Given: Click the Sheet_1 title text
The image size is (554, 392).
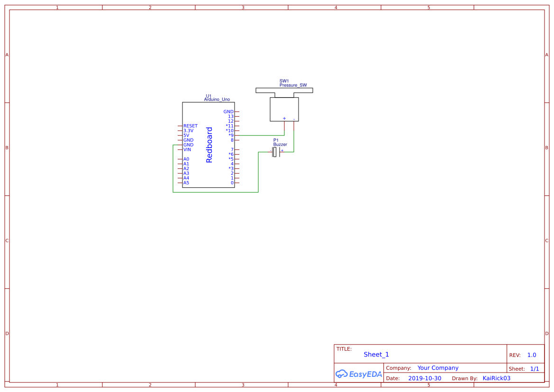Looking at the screenshot, I should (x=376, y=354).
